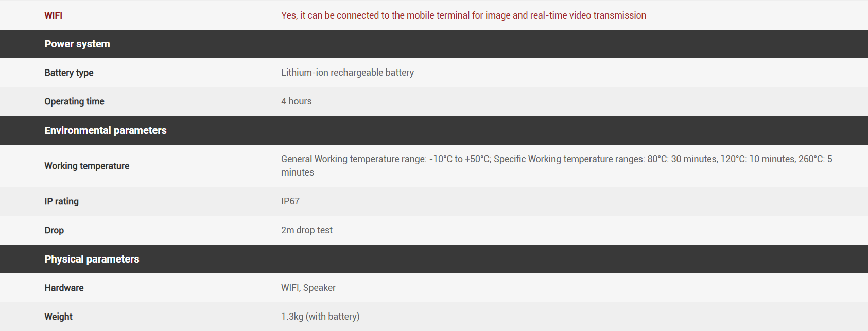This screenshot has width=868, height=331.
Task: Click the Working temperature row label
Action: [86, 166]
